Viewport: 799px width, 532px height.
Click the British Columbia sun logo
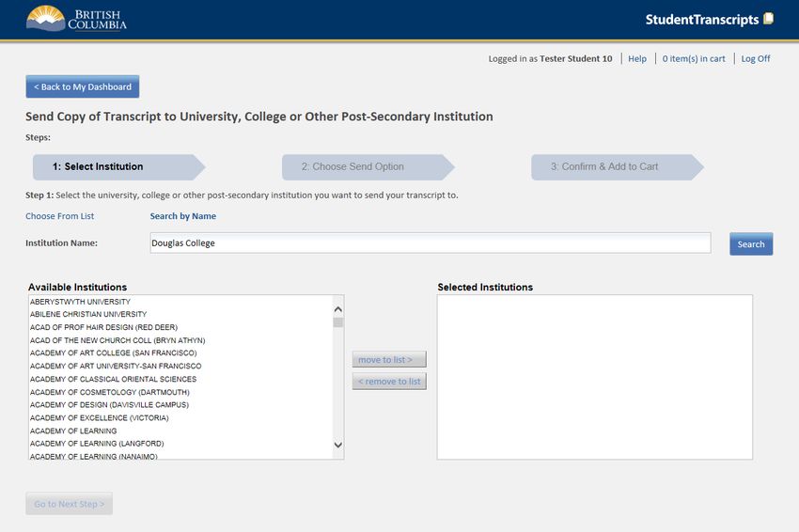[x=45, y=19]
